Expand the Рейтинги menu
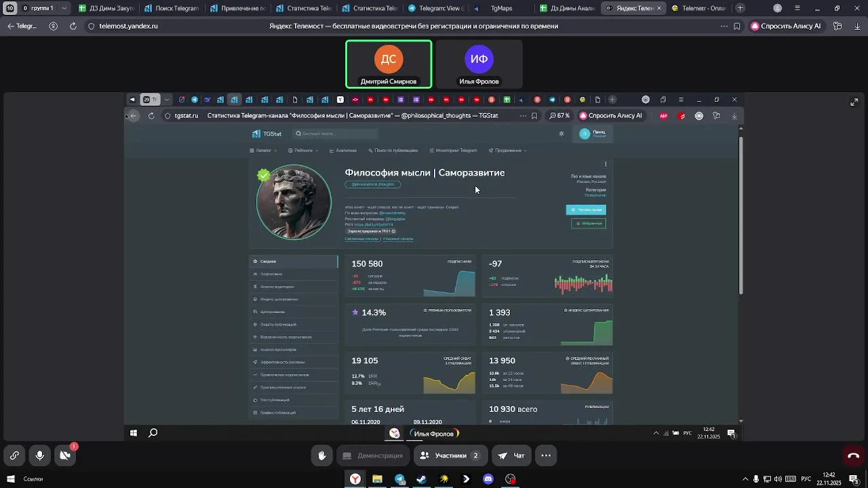868x488 pixels. 303,150
